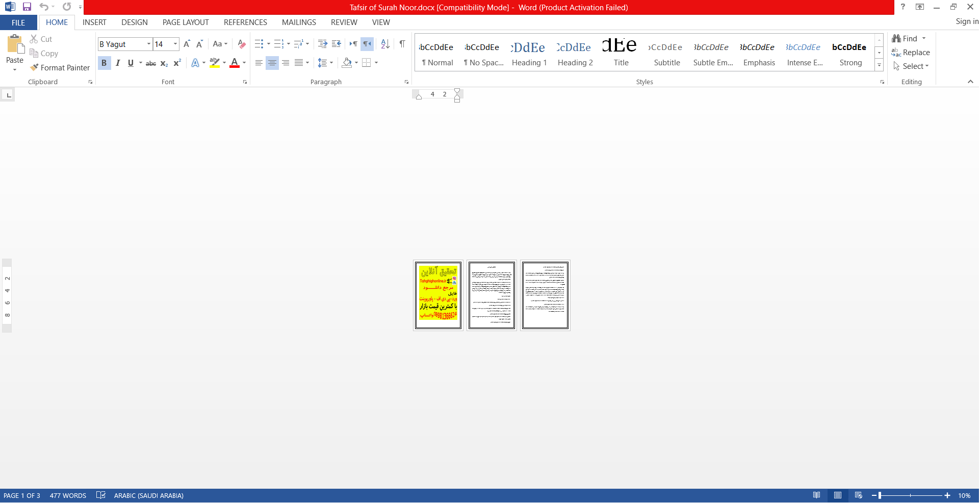Open the Select dropdown in Editing
Viewport: 980px width, 503px height.
[911, 66]
